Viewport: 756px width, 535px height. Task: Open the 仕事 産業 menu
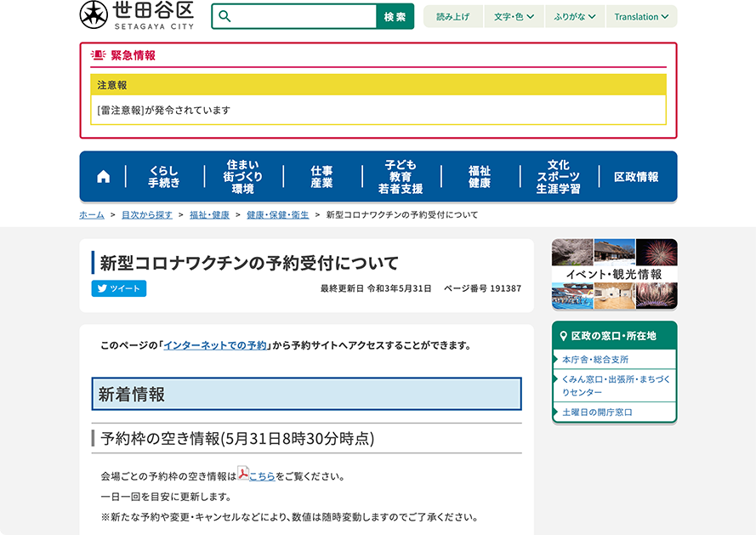click(x=321, y=177)
